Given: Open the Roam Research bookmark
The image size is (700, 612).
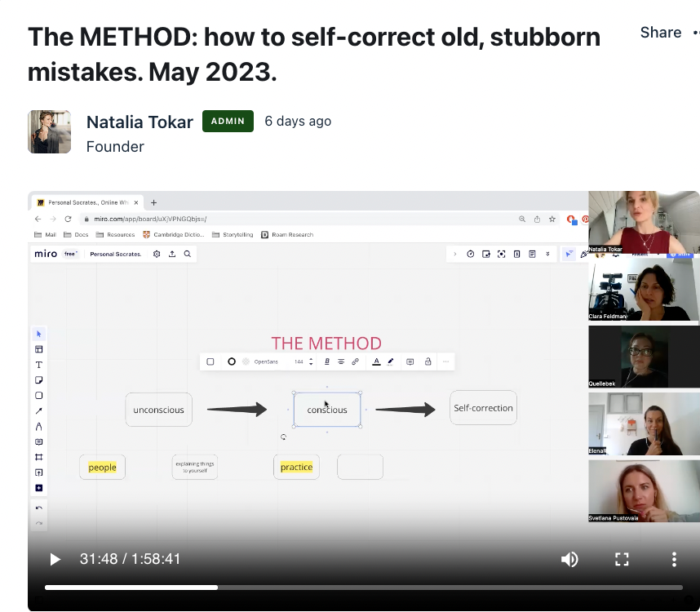Looking at the screenshot, I should coord(287,234).
